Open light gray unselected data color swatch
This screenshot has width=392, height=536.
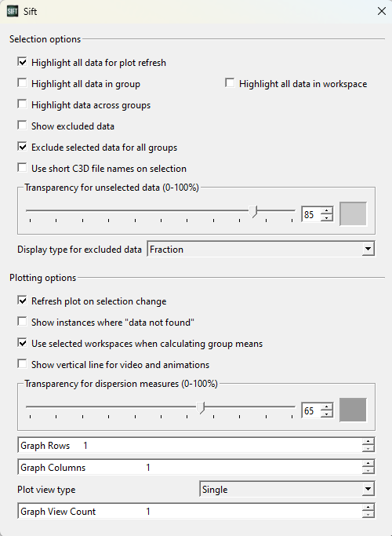(x=353, y=214)
